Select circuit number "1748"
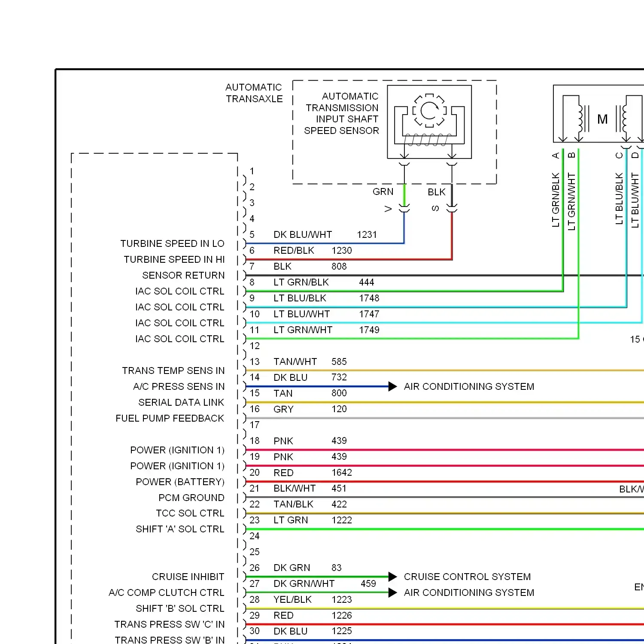This screenshot has width=644, height=644. click(369, 298)
